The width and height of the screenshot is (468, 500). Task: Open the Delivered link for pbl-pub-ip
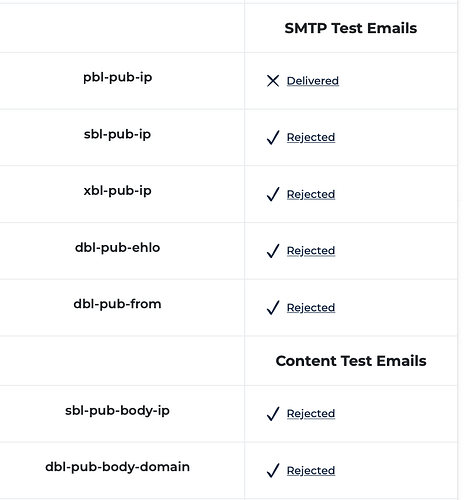tap(313, 81)
